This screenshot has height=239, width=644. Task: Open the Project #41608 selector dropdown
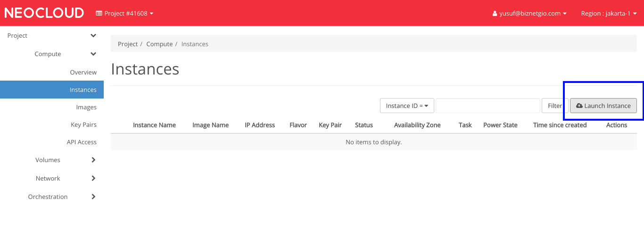click(x=125, y=13)
